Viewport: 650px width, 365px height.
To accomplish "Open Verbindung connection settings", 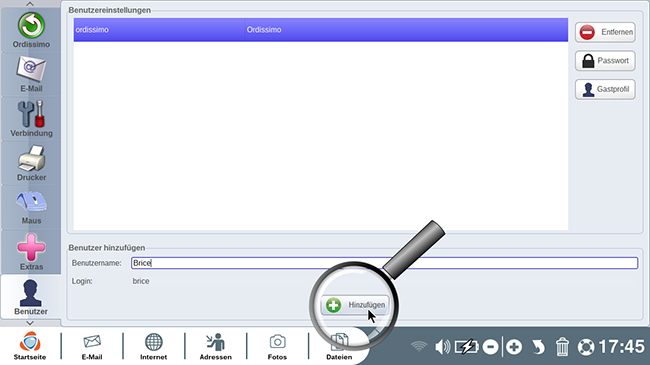I will [x=31, y=119].
